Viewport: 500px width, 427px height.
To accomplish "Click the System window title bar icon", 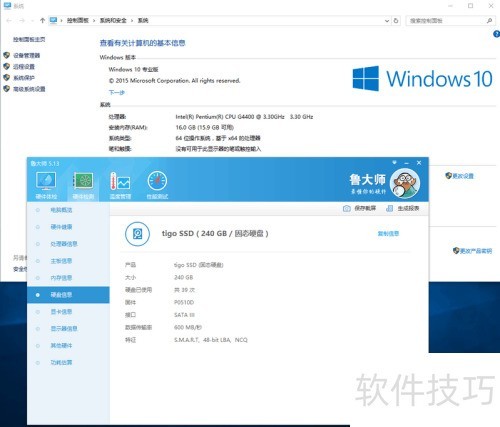I will point(7,6).
